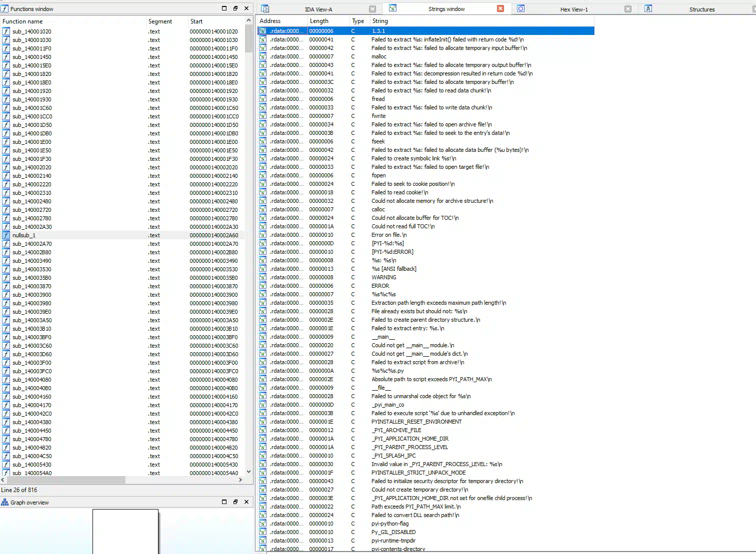Image resolution: width=756 pixels, height=554 pixels.
Task: Click the Hex View-1 tab icon
Action: (520, 9)
